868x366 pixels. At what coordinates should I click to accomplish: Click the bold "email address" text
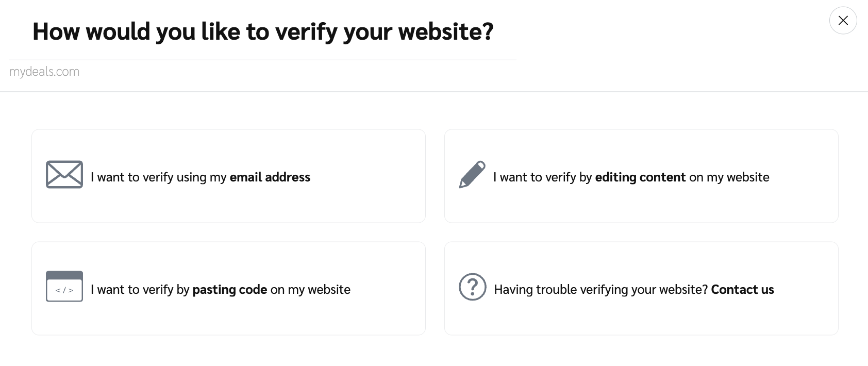point(270,177)
